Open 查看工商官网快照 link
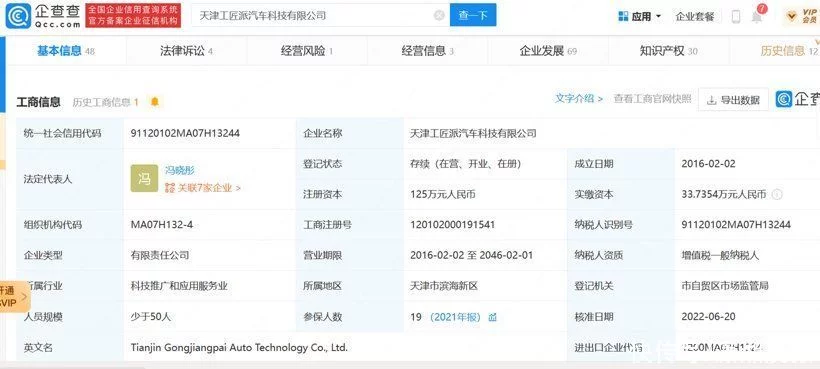 652,98
